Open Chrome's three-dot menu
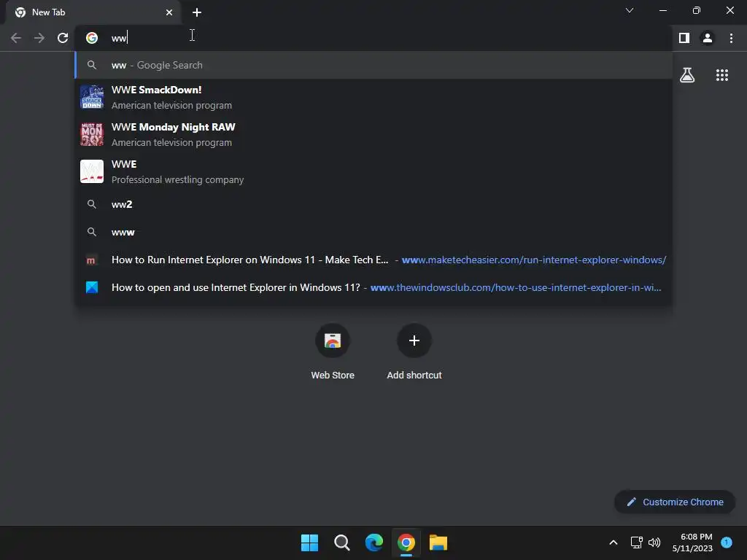Image resolution: width=747 pixels, height=560 pixels. tap(731, 38)
